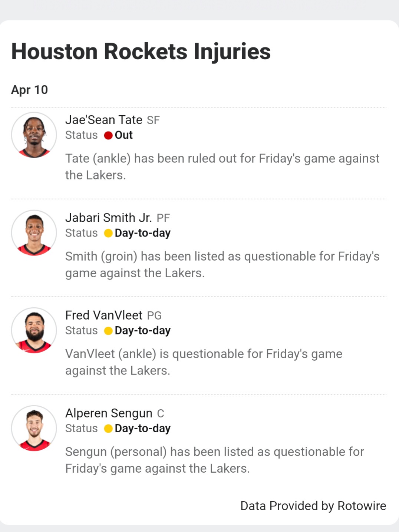This screenshot has height=532, width=399.
Task: Click Jabari Smith Jr.'s yellow status dot
Action: pyautogui.click(x=108, y=233)
